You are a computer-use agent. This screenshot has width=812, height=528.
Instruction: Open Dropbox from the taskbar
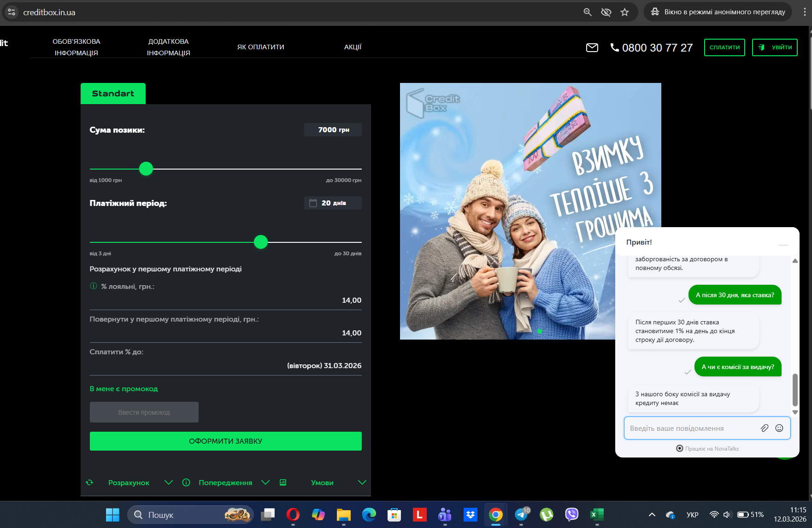[x=471, y=515]
